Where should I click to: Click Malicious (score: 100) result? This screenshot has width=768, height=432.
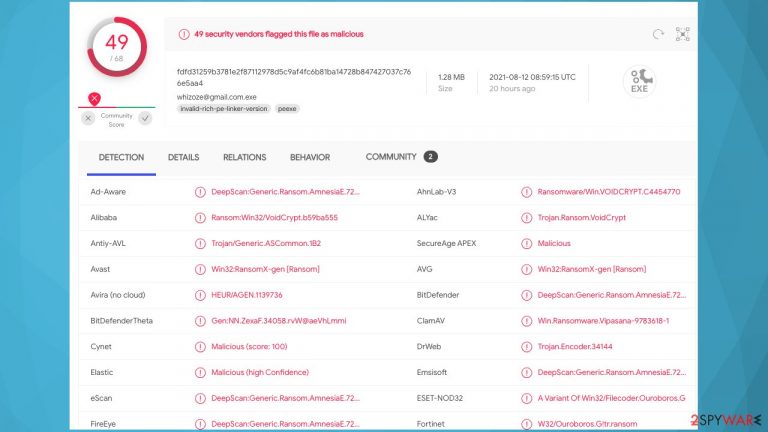[249, 347]
